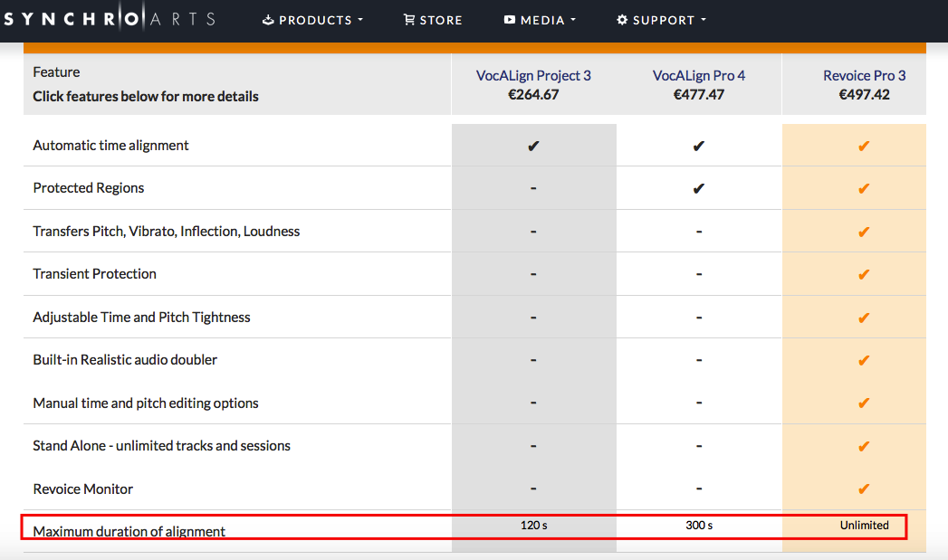This screenshot has height=560, width=948.
Task: Click the Revoice Monitor feature
Action: click(82, 489)
